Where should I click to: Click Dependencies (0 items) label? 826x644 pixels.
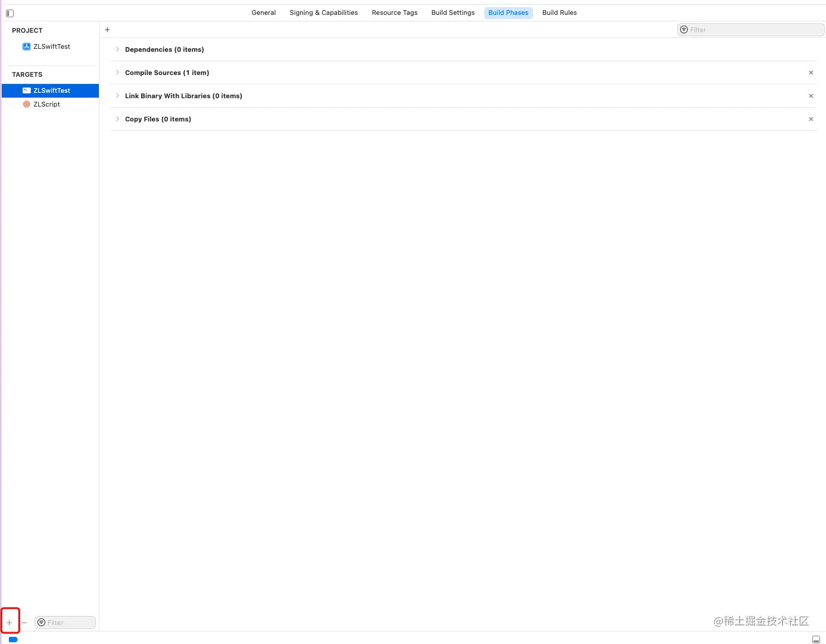164,49
